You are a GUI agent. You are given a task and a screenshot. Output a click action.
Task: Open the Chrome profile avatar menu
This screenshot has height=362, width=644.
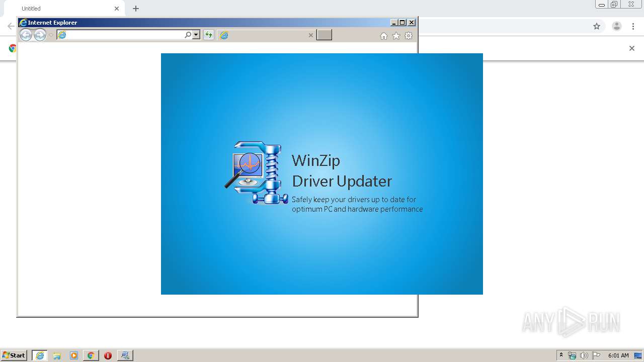[617, 26]
